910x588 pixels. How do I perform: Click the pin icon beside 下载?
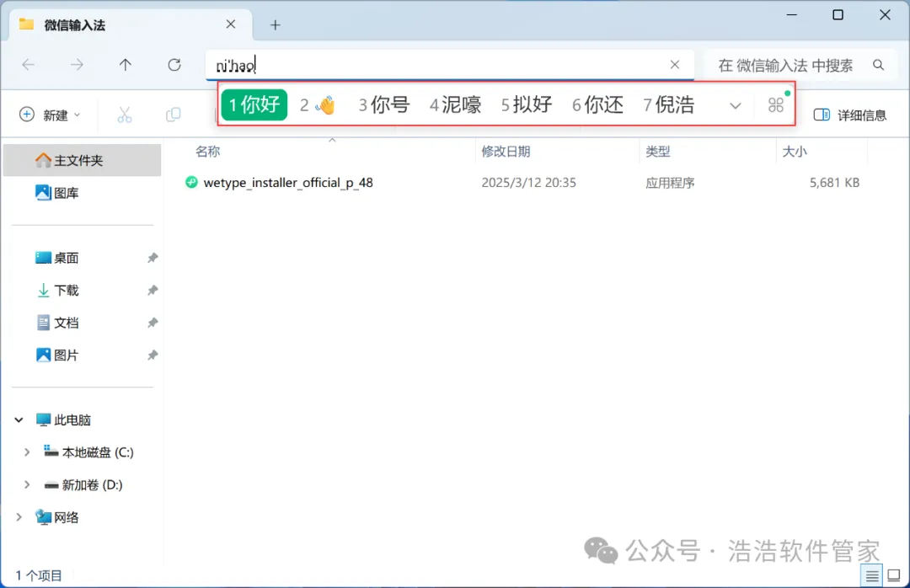(x=152, y=291)
